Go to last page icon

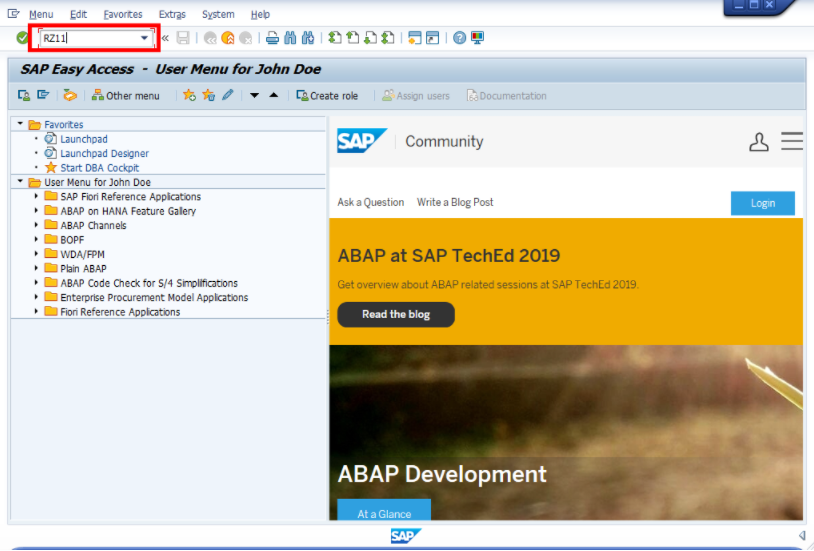388,38
